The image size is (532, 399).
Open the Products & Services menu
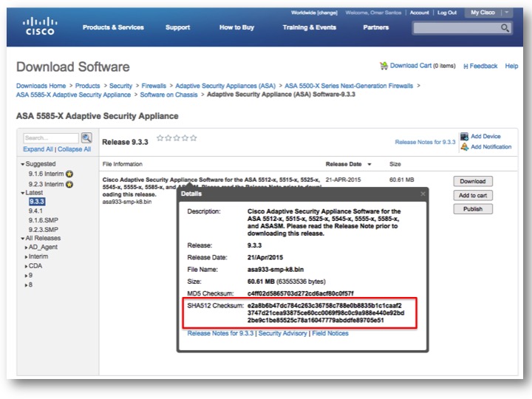(x=113, y=27)
